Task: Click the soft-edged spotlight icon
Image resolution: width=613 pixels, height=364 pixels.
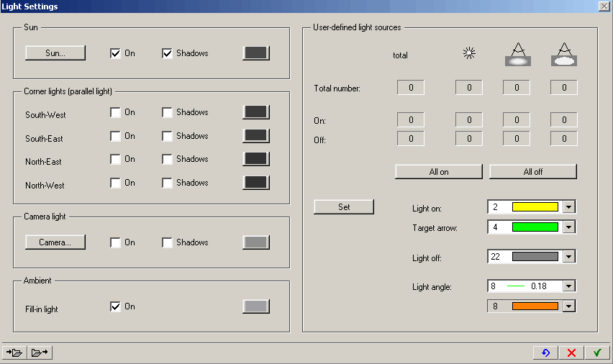Action: (x=516, y=55)
